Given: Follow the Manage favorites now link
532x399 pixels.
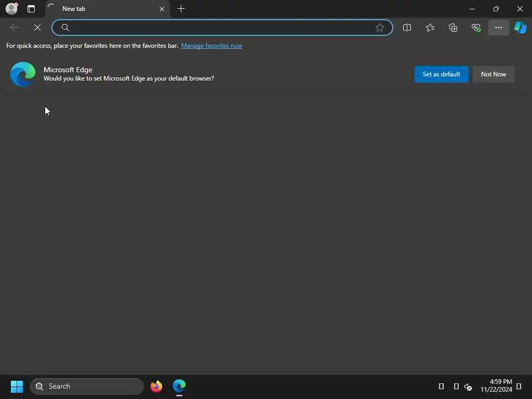Looking at the screenshot, I should (x=211, y=46).
